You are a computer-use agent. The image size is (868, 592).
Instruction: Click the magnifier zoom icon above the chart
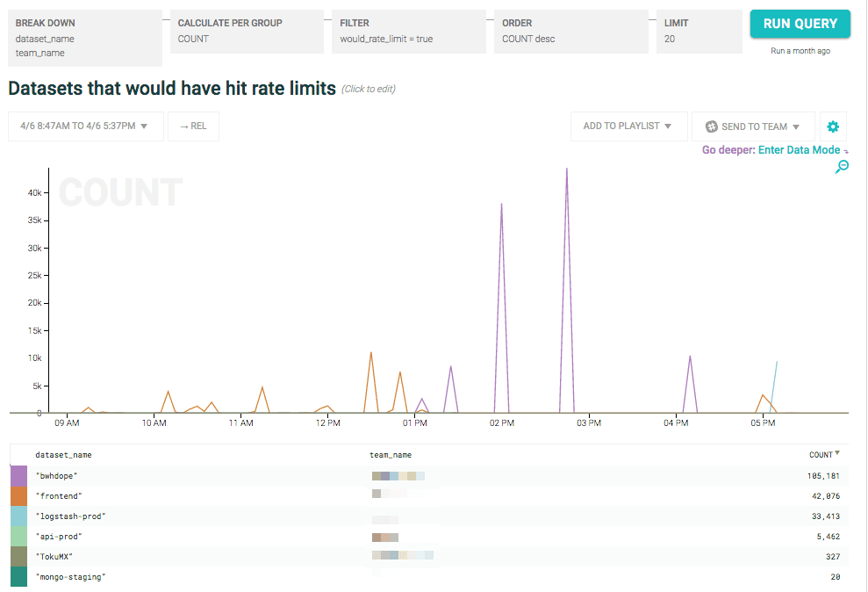click(842, 166)
